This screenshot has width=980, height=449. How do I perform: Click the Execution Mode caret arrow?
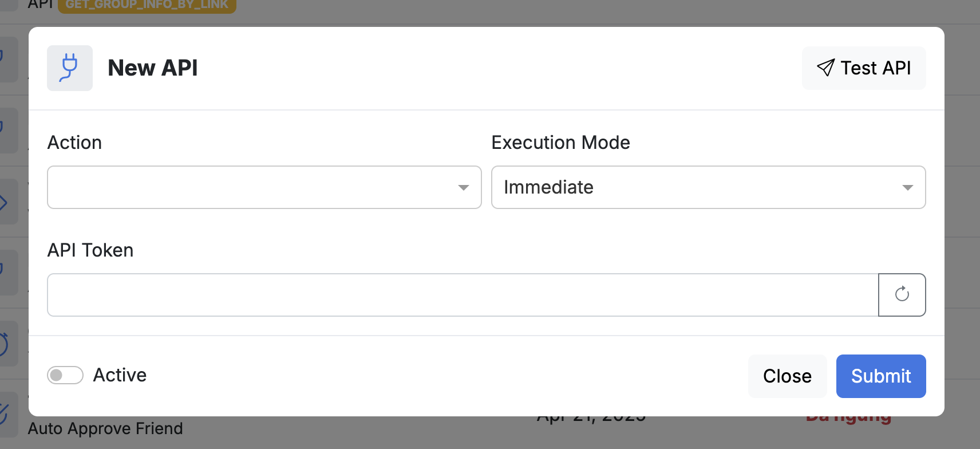coord(907,187)
